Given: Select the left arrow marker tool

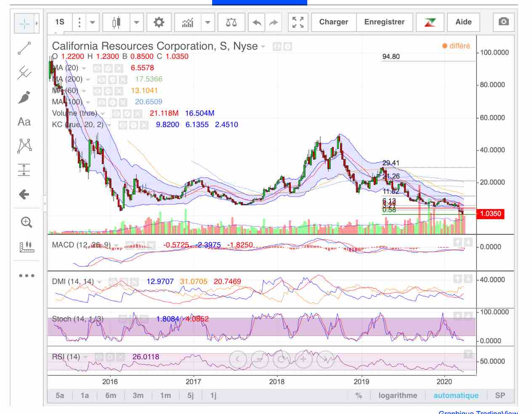Looking at the screenshot, I should [24, 194].
